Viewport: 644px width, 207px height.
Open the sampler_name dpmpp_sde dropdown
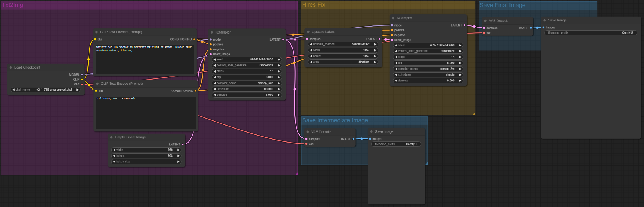click(x=247, y=83)
